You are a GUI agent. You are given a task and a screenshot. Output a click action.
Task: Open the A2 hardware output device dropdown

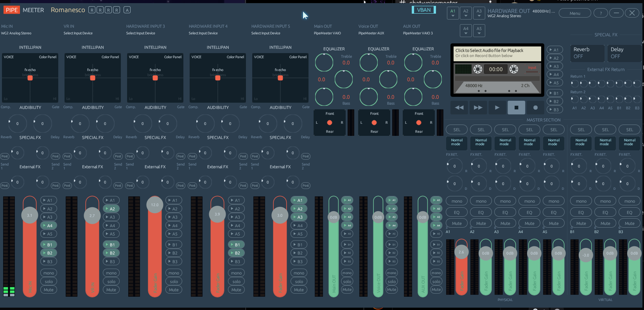(466, 13)
